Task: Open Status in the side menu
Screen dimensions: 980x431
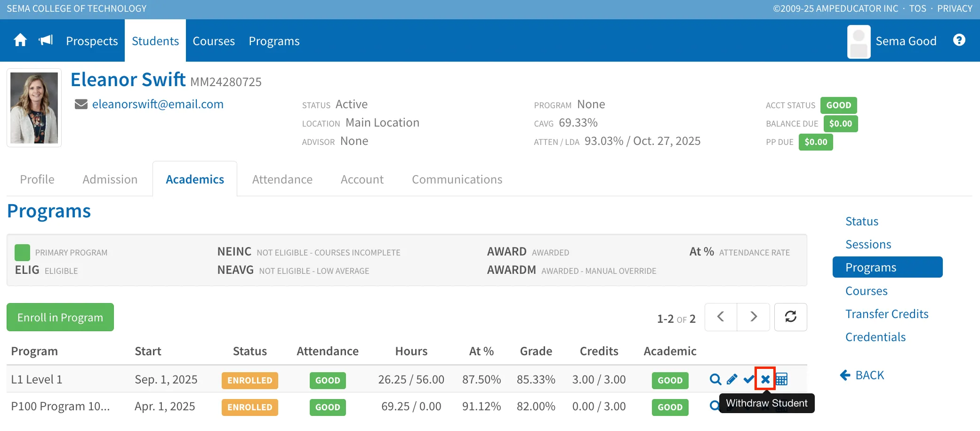Action: [862, 221]
